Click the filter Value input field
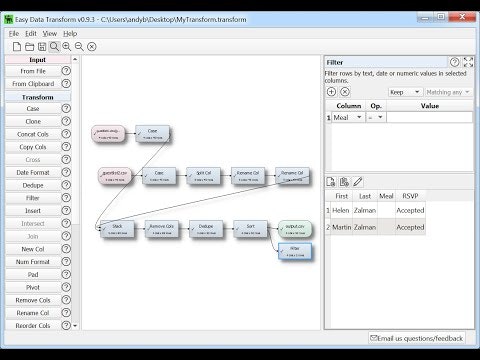This screenshot has height=360, width=480. click(x=429, y=117)
